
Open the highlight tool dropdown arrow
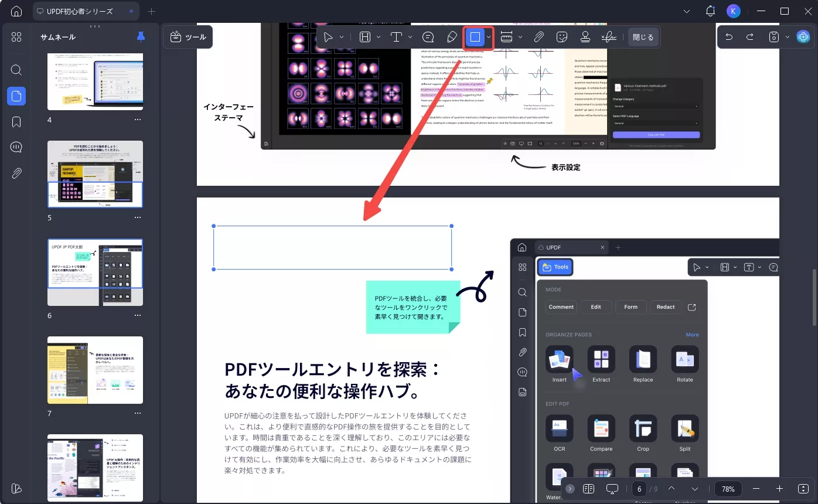point(379,37)
